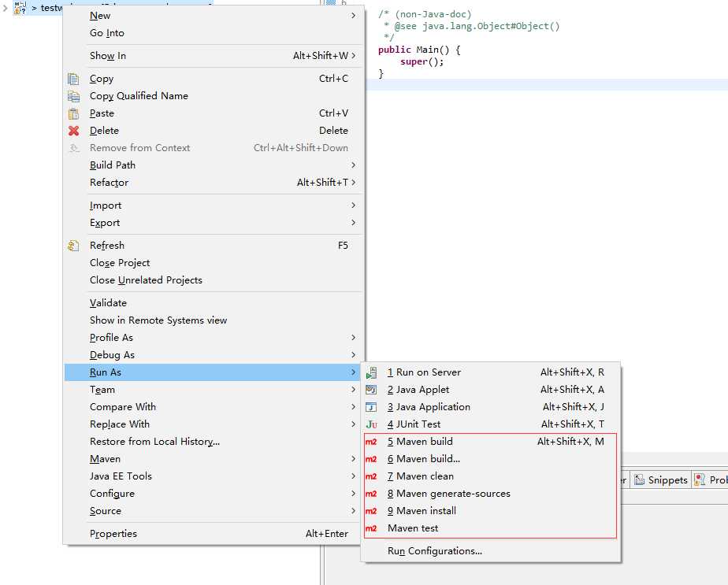This screenshot has width=728, height=585.
Task: Click the public Main() code line
Action: coord(419,50)
